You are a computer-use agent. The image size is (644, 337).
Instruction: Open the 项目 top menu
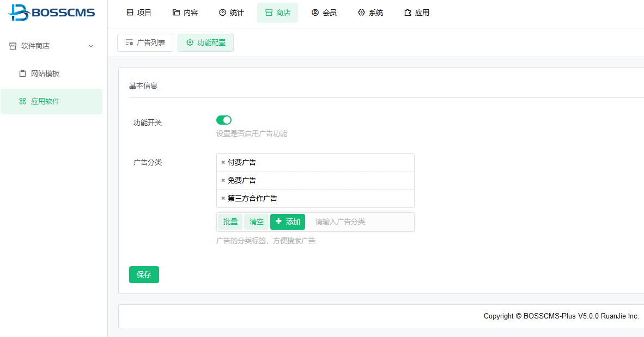tap(139, 13)
